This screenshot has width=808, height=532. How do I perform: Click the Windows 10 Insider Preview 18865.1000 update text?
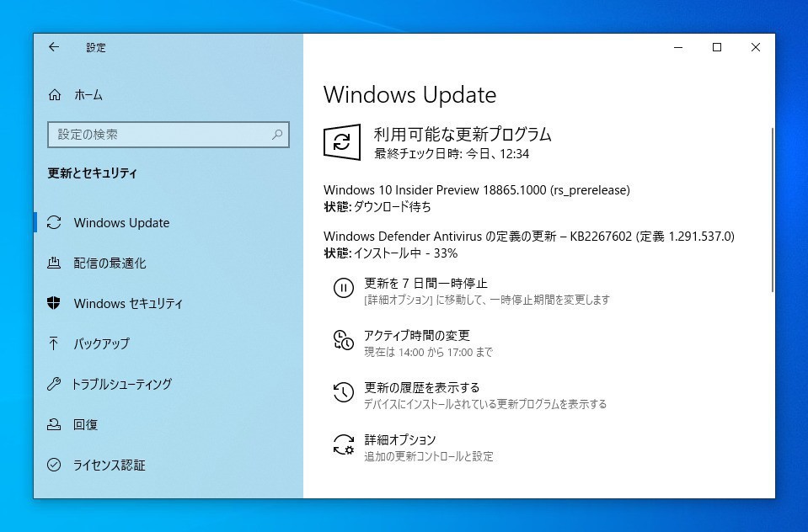[x=477, y=190]
